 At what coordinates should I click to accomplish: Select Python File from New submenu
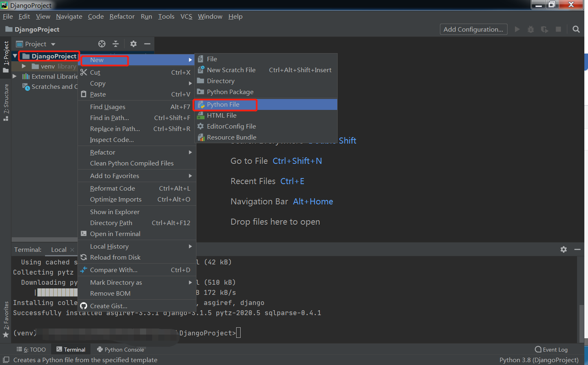(266, 104)
